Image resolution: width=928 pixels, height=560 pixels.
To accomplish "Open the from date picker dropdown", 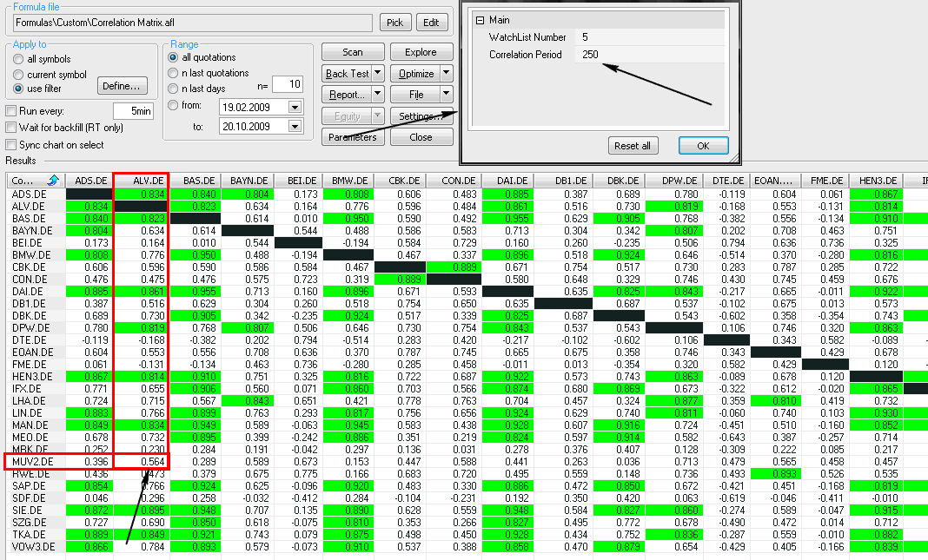I will [x=295, y=106].
